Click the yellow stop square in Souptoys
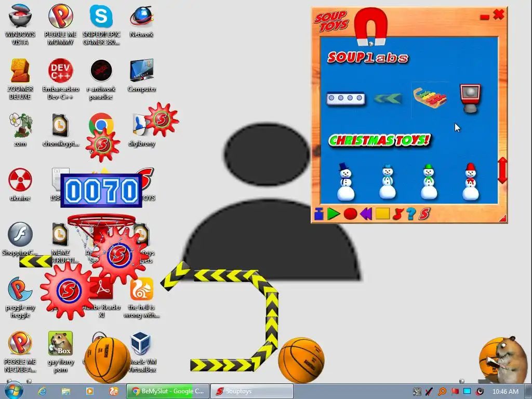 coord(382,214)
